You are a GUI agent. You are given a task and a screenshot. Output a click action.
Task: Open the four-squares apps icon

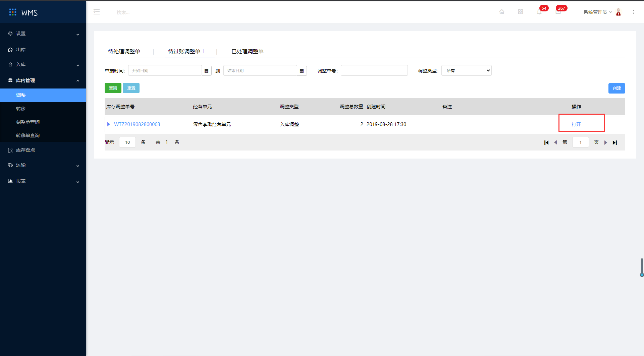coord(521,12)
